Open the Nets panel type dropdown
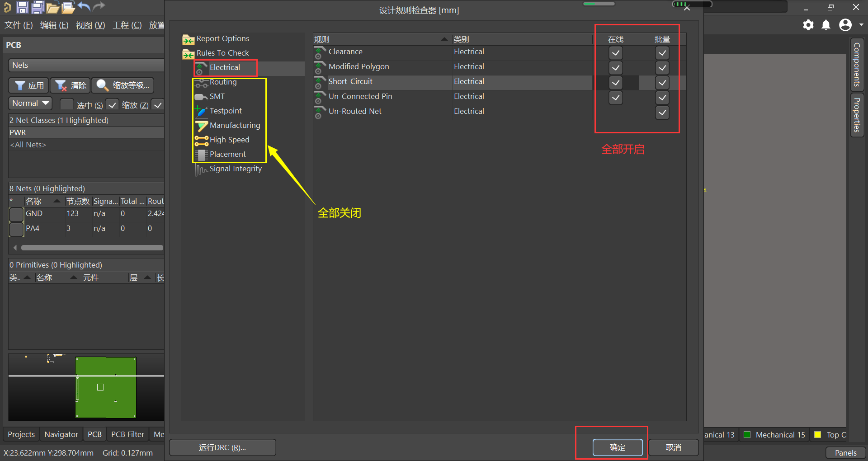 point(86,65)
